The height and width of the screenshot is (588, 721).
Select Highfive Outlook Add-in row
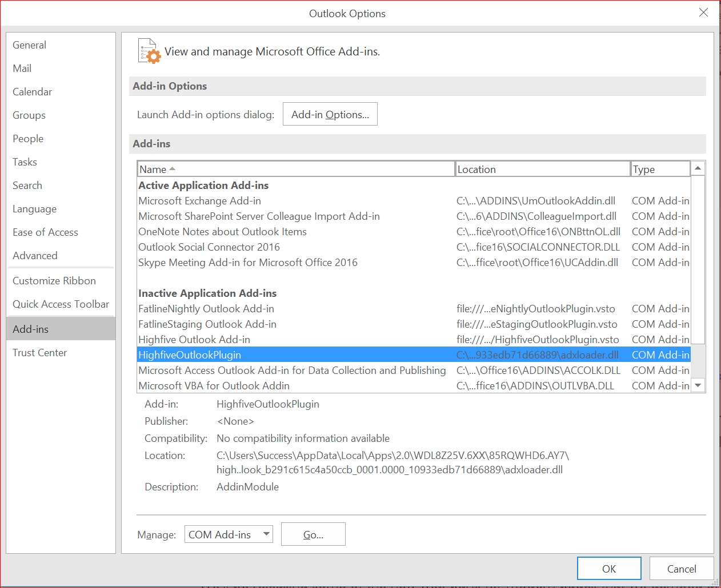[x=414, y=340]
